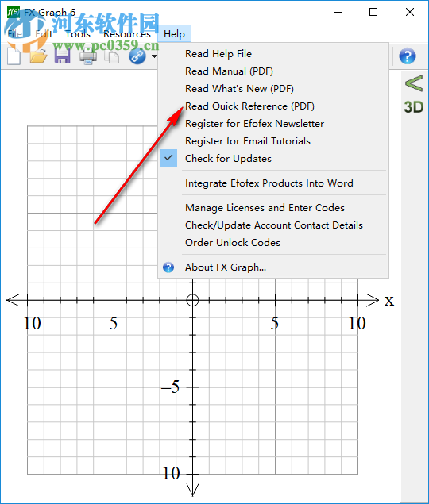
Task: Close the FX Graph window
Action: (x=410, y=12)
